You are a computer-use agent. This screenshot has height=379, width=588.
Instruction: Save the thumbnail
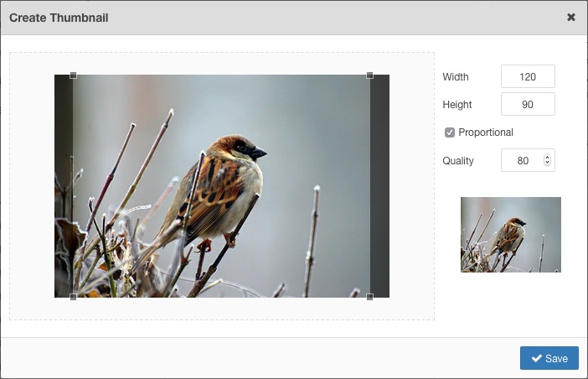tap(549, 358)
